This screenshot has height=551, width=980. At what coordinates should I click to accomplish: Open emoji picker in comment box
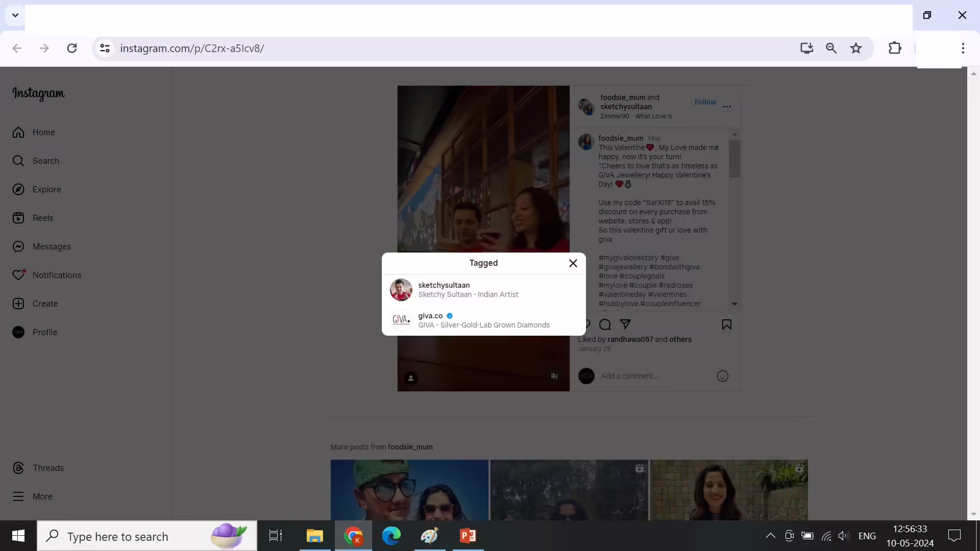pyautogui.click(x=722, y=376)
